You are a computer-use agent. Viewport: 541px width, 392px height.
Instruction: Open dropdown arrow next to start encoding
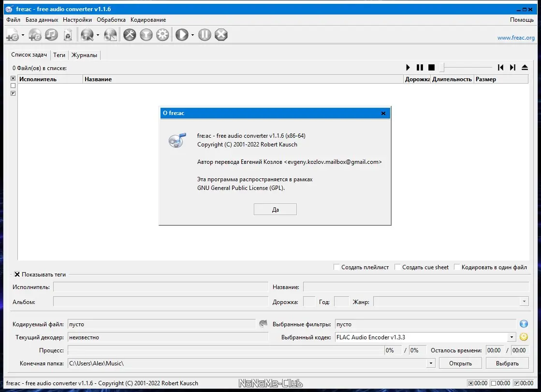point(192,35)
